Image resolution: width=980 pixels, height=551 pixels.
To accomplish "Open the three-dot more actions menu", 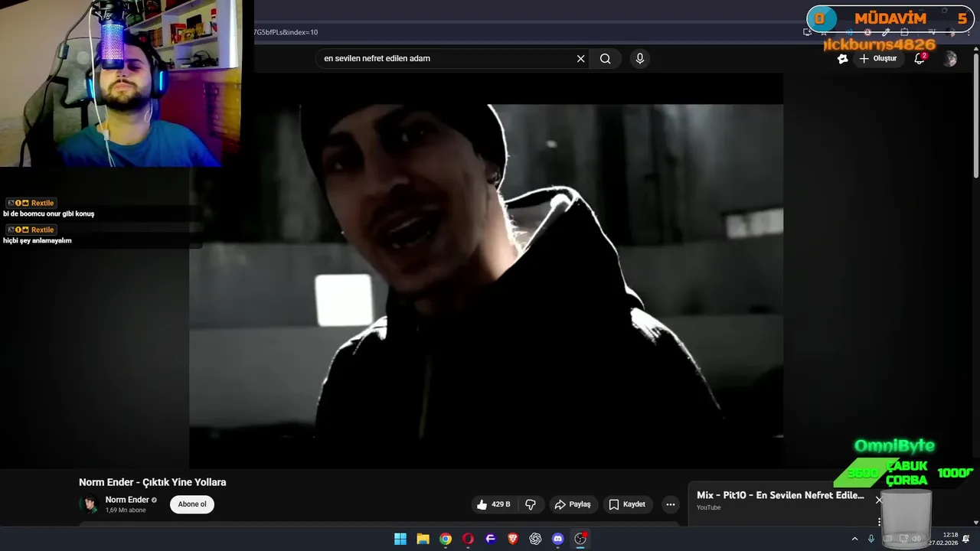I will pyautogui.click(x=671, y=504).
